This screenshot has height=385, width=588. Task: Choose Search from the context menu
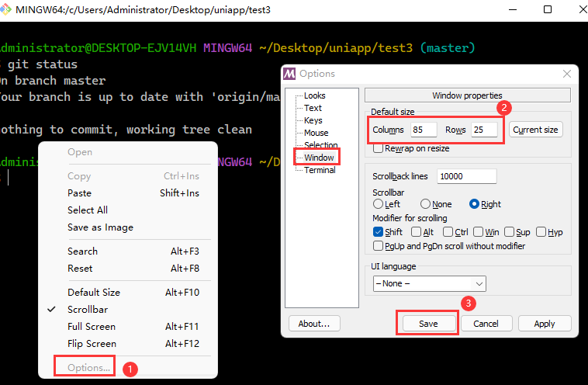128,251
